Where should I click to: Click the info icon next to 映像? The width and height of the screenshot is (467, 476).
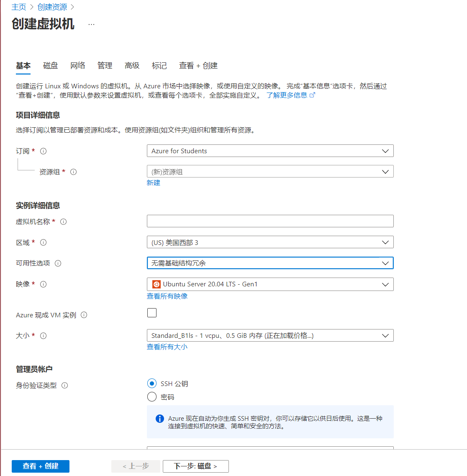44,284
